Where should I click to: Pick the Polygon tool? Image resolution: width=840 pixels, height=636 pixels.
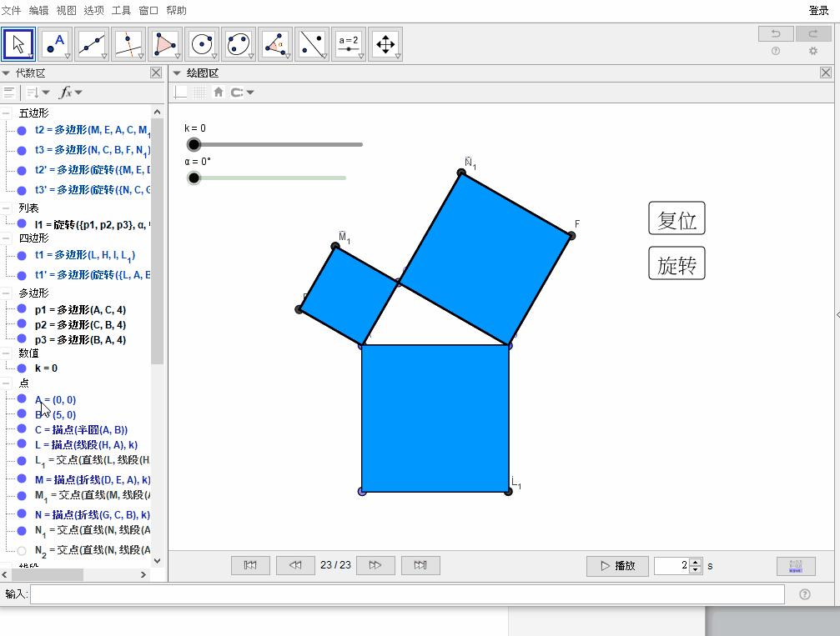point(165,44)
